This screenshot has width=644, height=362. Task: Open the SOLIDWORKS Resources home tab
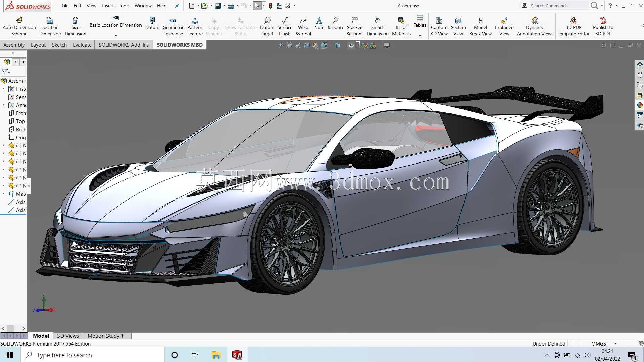640,65
